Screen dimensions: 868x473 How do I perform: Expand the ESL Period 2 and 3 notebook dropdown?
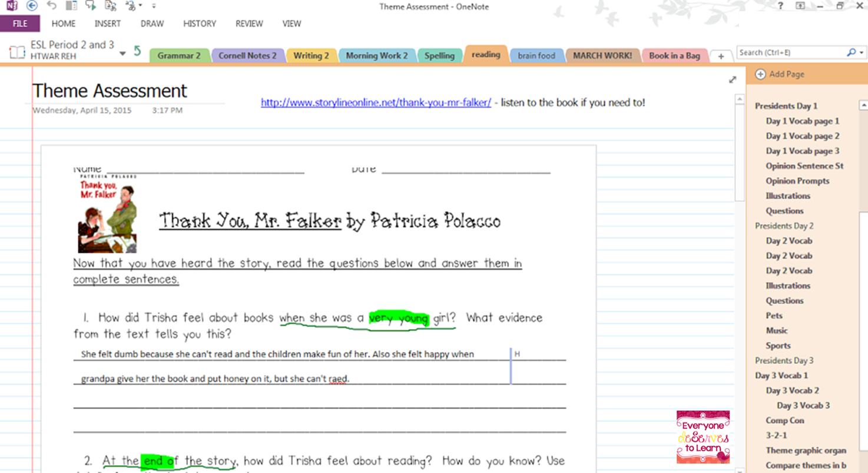(x=122, y=54)
